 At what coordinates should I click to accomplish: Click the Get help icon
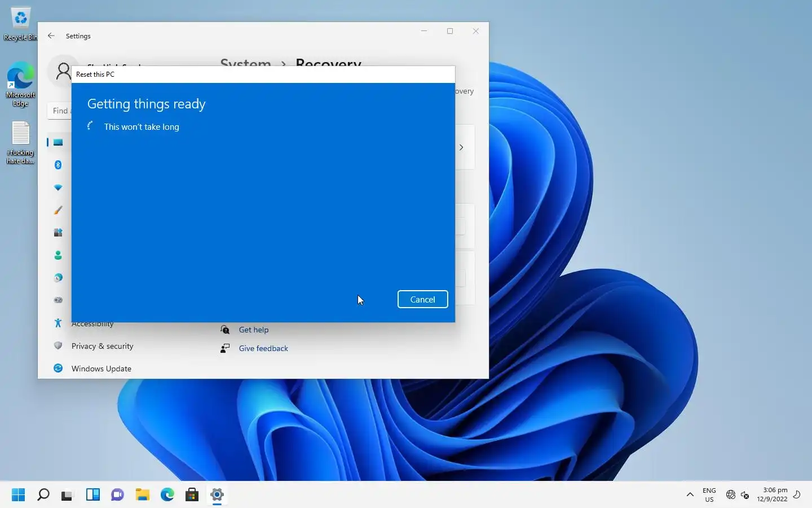(225, 330)
